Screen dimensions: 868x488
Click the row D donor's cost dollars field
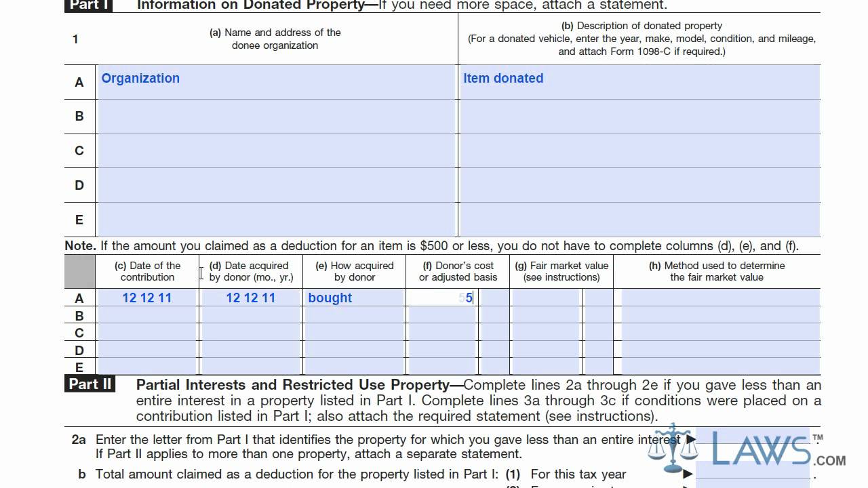(442, 350)
